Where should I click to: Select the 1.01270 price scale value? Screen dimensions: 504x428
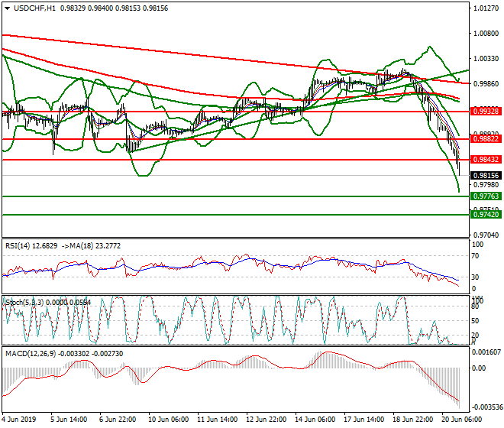pyautogui.click(x=486, y=8)
